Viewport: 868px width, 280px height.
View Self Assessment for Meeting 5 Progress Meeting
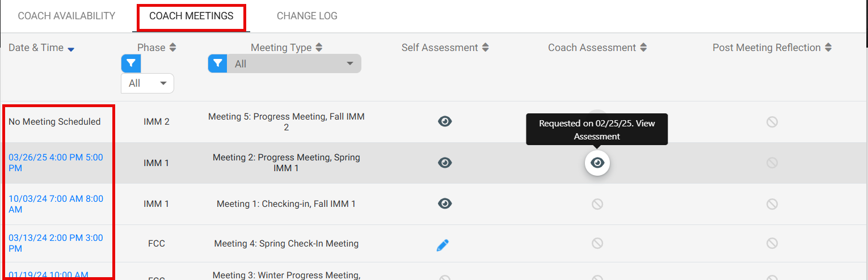[x=445, y=121]
